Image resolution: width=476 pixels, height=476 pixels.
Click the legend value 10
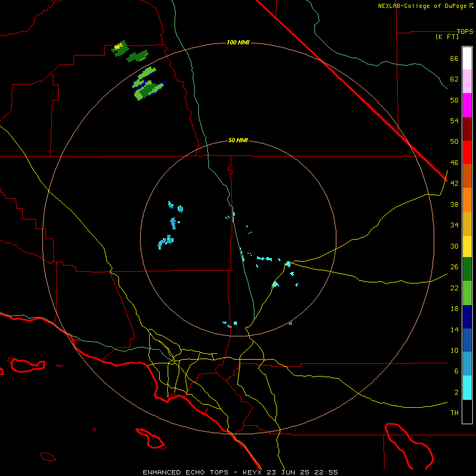pos(454,351)
